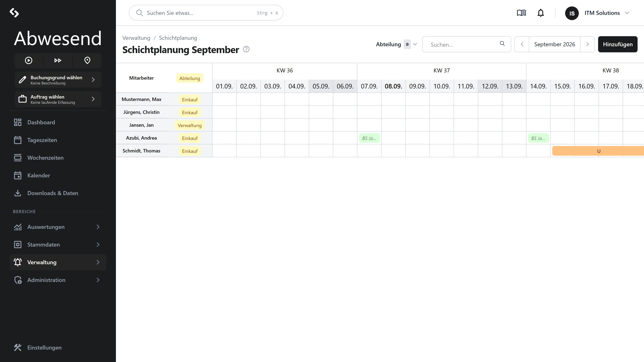Go to previous month with left arrow
The width and height of the screenshot is (644, 362).
pyautogui.click(x=522, y=44)
